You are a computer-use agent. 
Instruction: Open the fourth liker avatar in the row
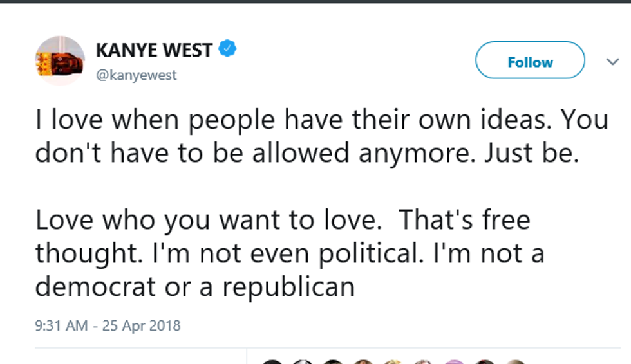(363, 361)
